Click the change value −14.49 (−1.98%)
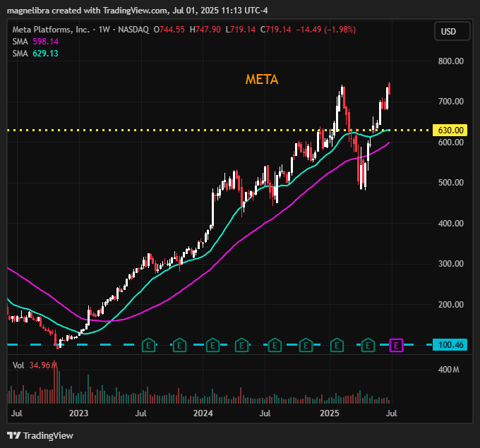Viewport: 480px width, 448px height. 325,30
